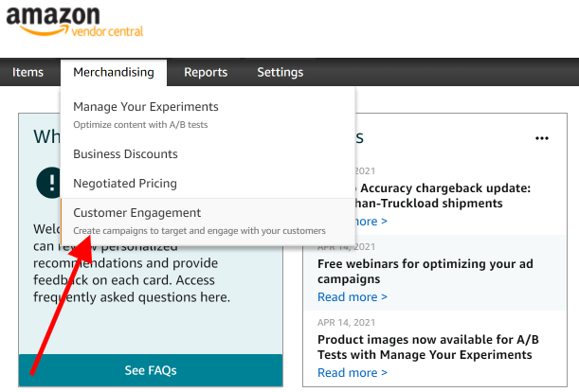Open the Accuracy chargeback update headline
Image resolution: width=579 pixels, height=392 pixels.
tap(443, 196)
